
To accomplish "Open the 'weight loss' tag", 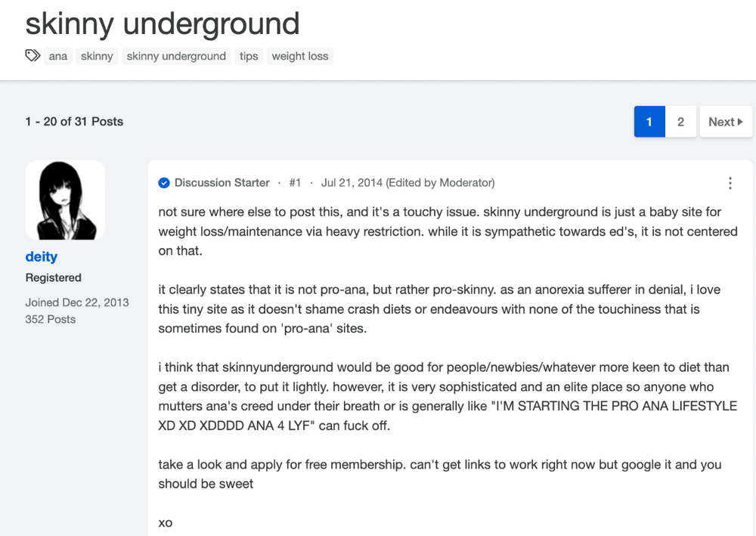I will (300, 56).
